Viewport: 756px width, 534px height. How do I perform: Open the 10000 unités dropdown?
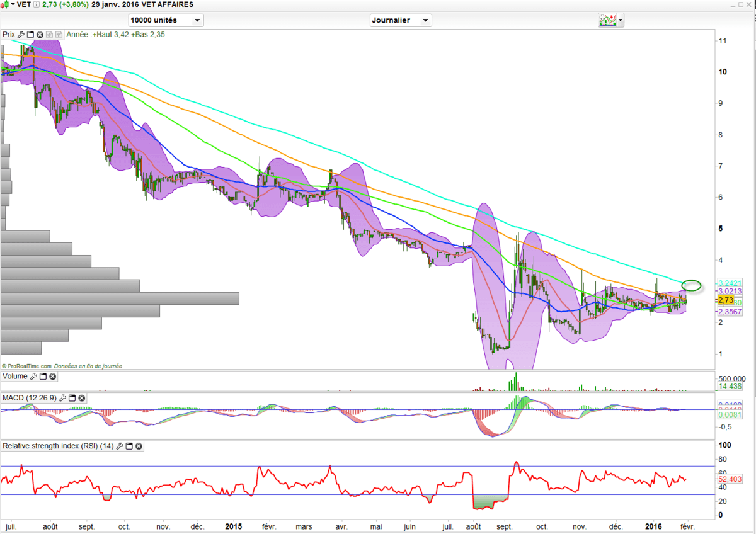165,20
